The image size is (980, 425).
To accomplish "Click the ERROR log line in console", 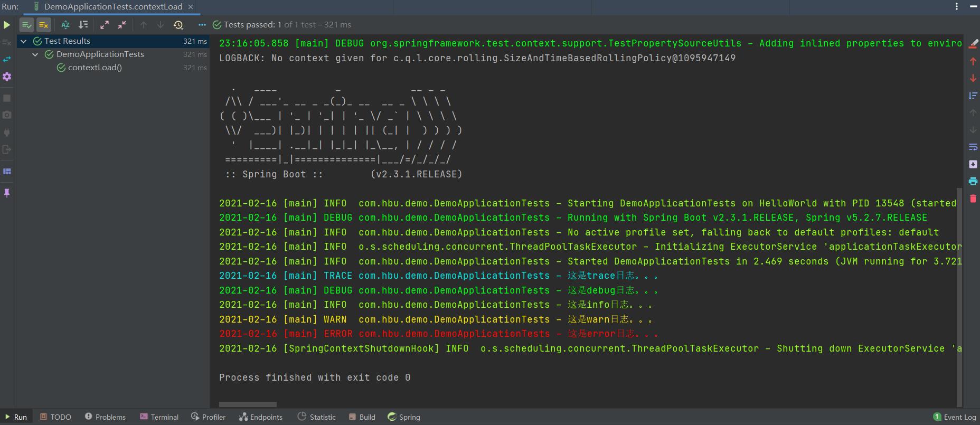I will coord(439,334).
